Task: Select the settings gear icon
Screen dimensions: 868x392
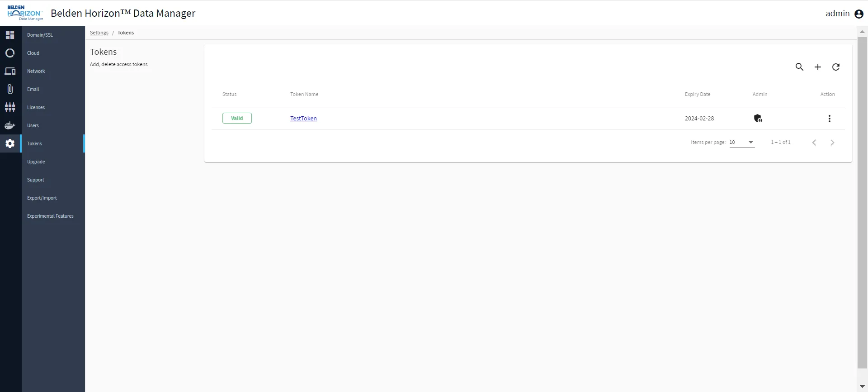Action: [10, 143]
